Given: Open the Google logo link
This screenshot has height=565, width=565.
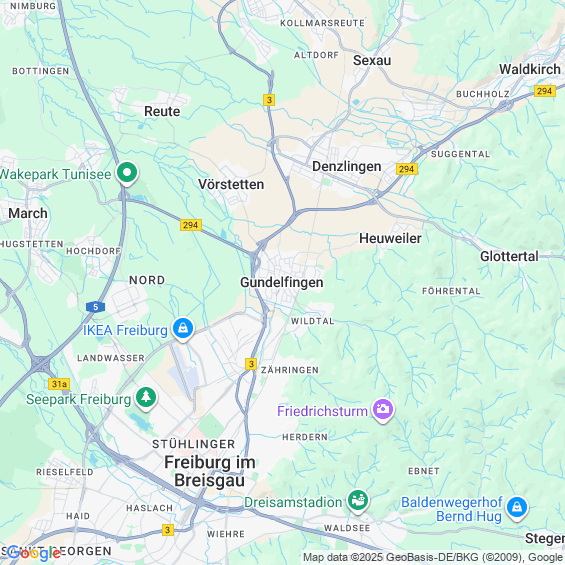Looking at the screenshot, I should point(34,553).
